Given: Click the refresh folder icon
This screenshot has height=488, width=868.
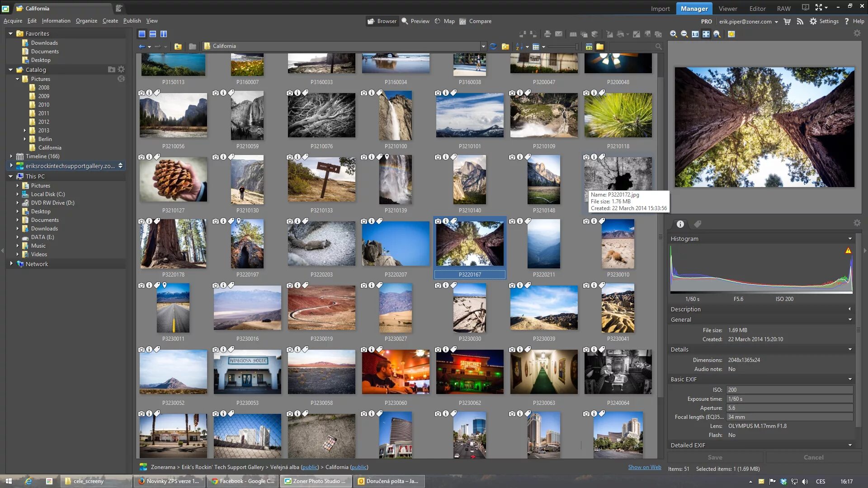Looking at the screenshot, I should (493, 47).
